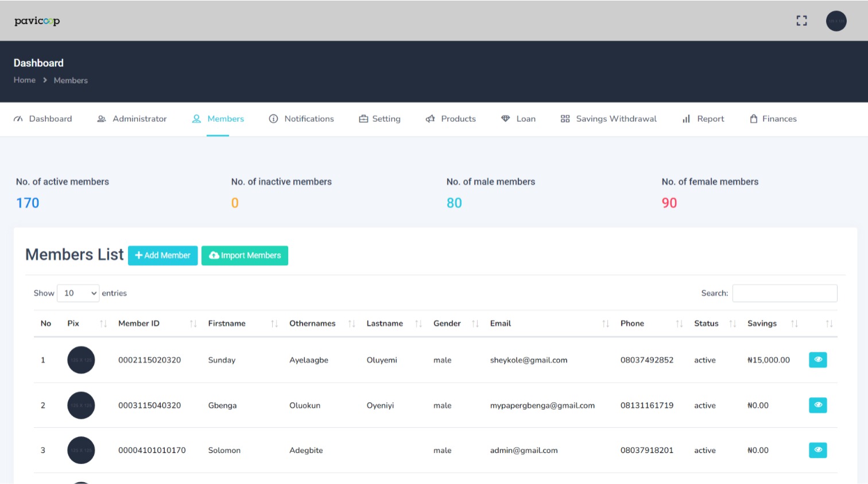Click the No column header
This screenshot has width=868, height=484.
click(x=46, y=324)
